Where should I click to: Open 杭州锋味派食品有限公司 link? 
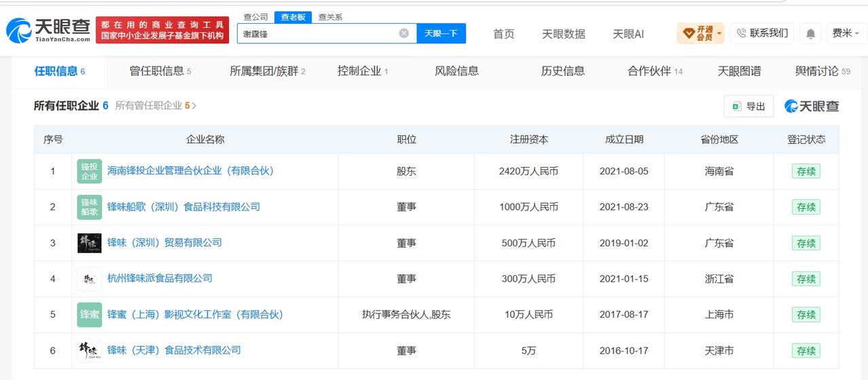160,279
